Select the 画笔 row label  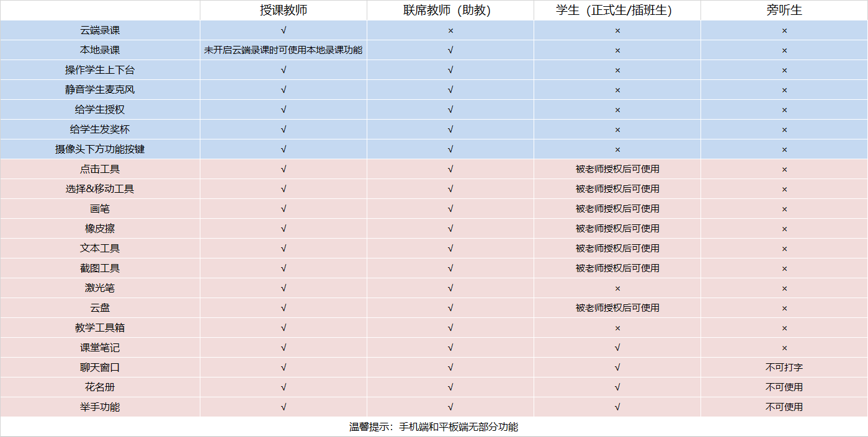[100, 209]
